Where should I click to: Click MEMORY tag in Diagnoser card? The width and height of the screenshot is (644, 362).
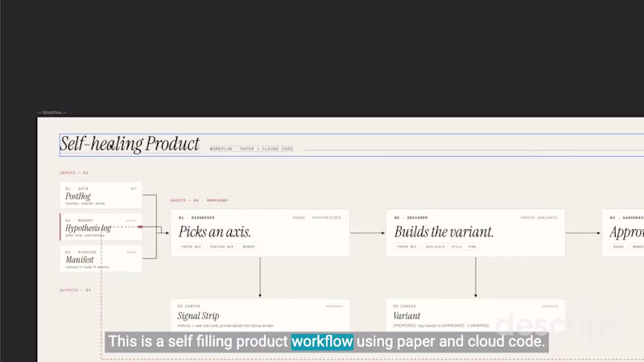click(x=249, y=247)
